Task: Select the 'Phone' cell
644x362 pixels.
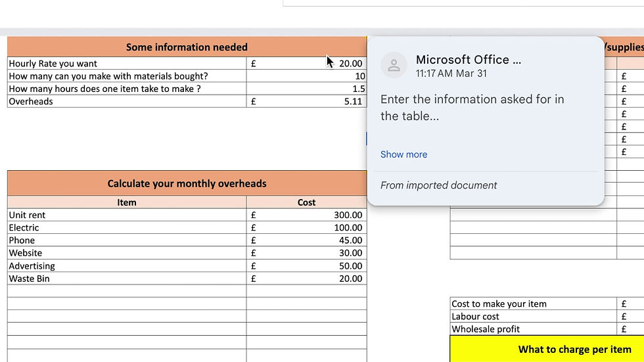Action: tap(127, 240)
